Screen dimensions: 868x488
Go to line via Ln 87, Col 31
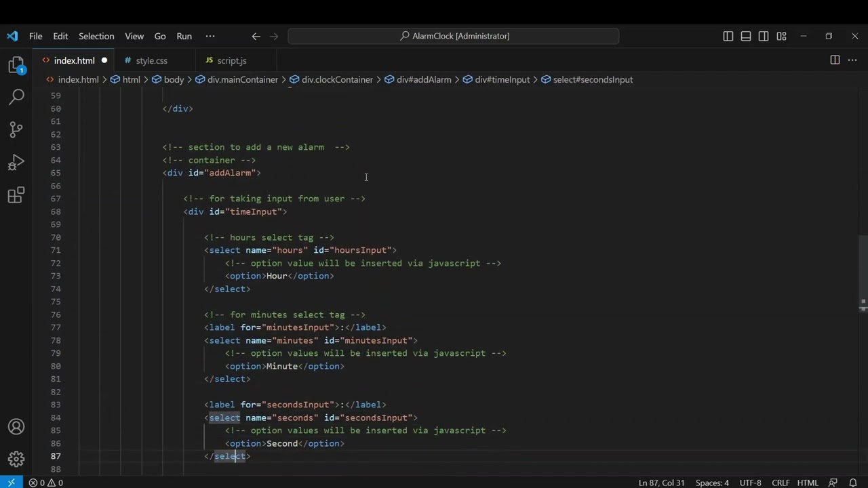662,483
